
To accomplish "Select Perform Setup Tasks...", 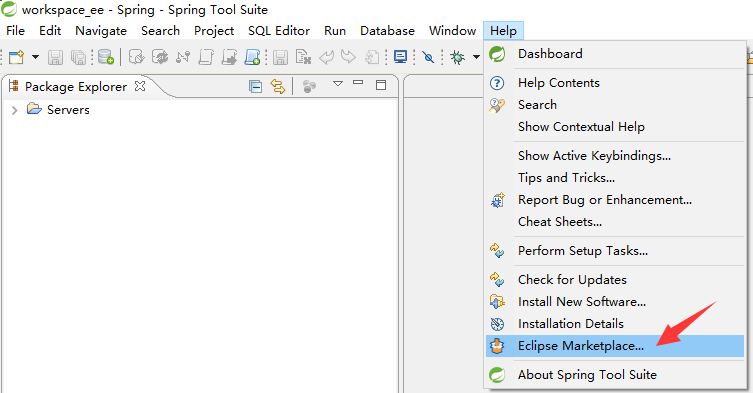I will 615,251.
